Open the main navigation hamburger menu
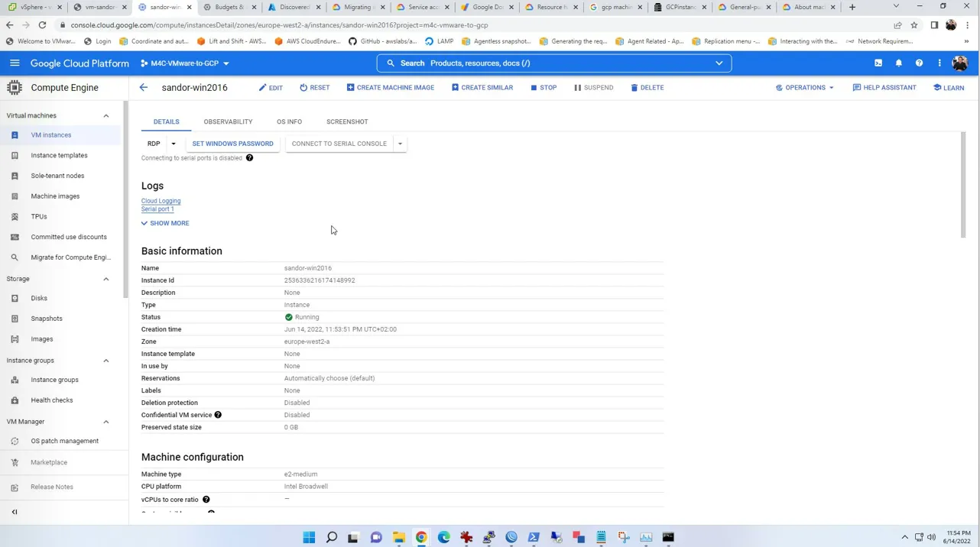Screen dimensions: 980x547 point(15,63)
